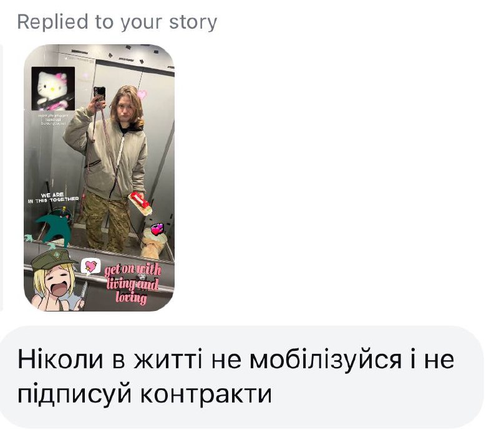Viewport: 499px width, 448px height.
Task: Click the phone shown in the mirror selfie
Action: (x=99, y=94)
